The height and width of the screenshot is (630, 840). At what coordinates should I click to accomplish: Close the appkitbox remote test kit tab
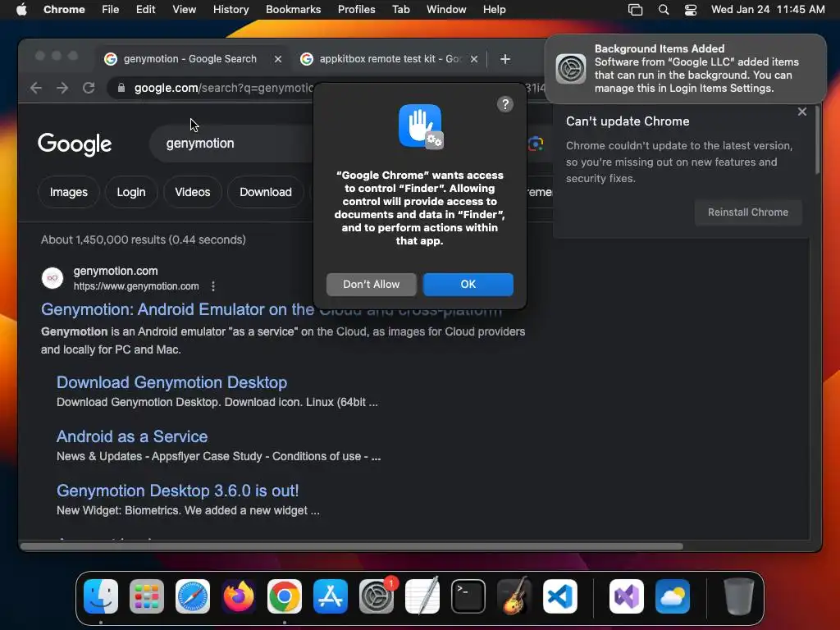[474, 59]
